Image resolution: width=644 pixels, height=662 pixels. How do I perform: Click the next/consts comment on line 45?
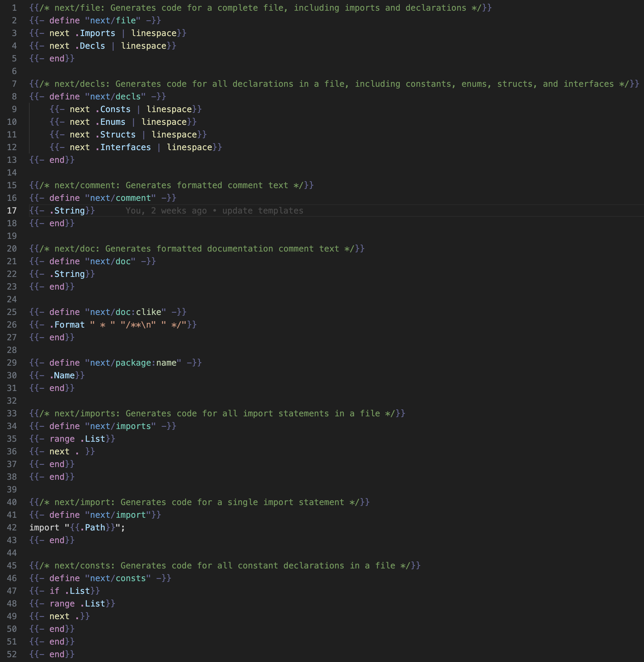(225, 566)
